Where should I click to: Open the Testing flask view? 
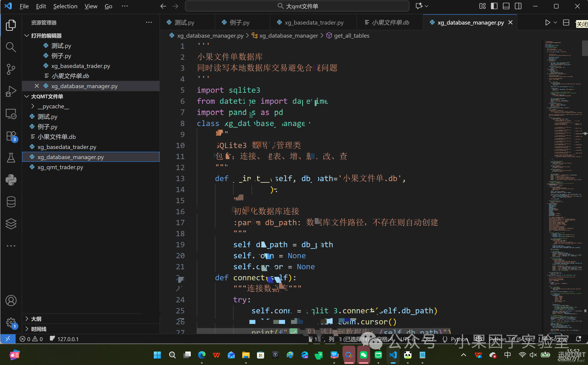coord(11,158)
